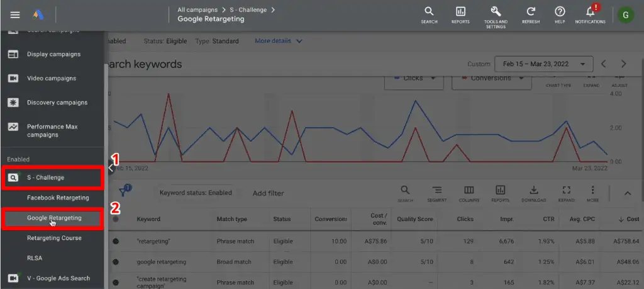This screenshot has height=289, width=644.
Task: Sort by Clicks column header
Action: pyautogui.click(x=465, y=219)
